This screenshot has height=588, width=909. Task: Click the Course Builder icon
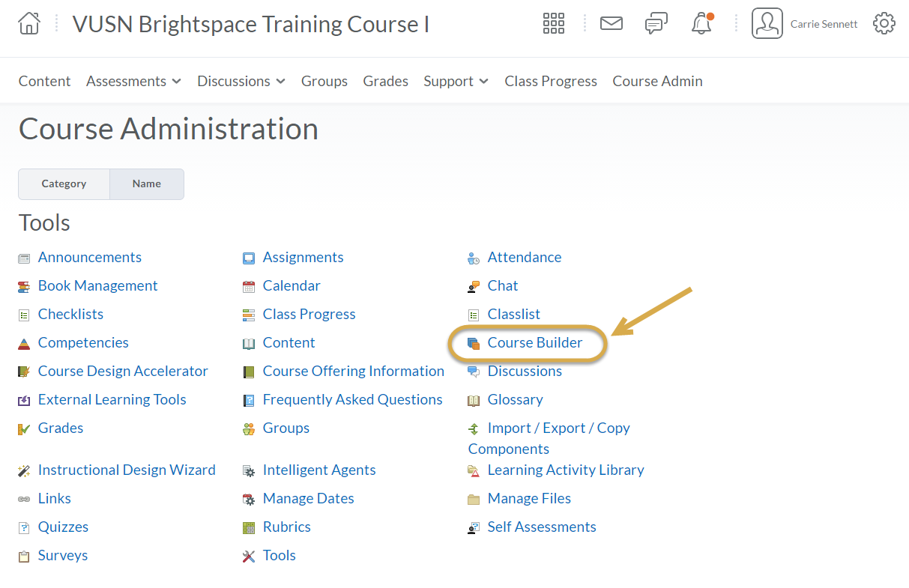[474, 344]
